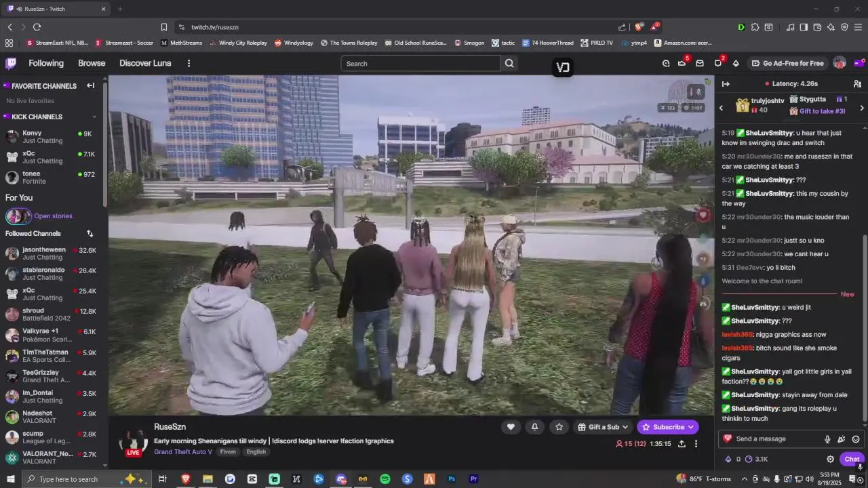This screenshot has width=868, height=488.
Task: Click the English tag
Action: pos(256,451)
